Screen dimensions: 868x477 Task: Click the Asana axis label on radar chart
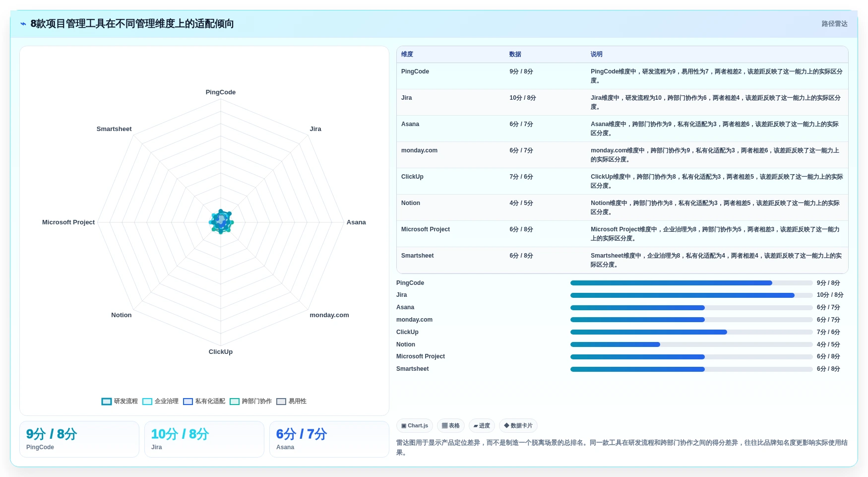tap(356, 222)
